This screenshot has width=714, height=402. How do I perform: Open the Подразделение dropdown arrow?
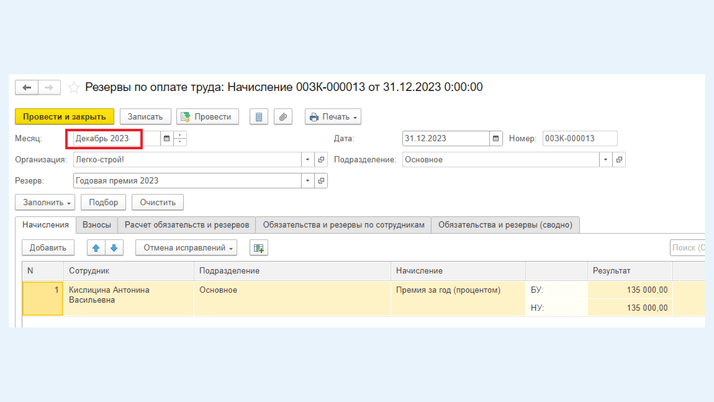click(x=605, y=160)
